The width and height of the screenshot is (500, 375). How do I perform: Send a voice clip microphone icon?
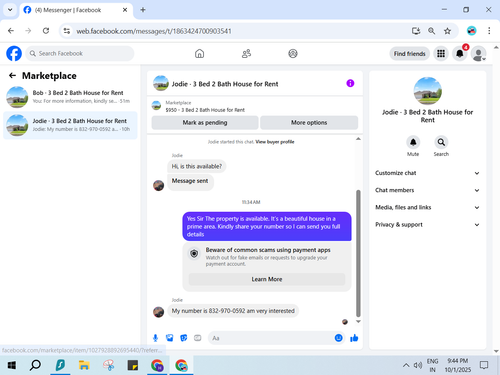coord(155,338)
